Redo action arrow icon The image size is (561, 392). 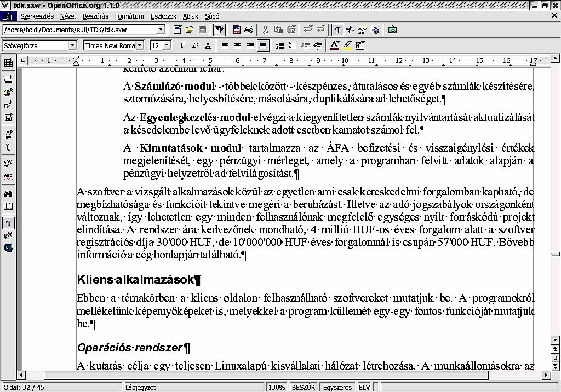pos(320,30)
